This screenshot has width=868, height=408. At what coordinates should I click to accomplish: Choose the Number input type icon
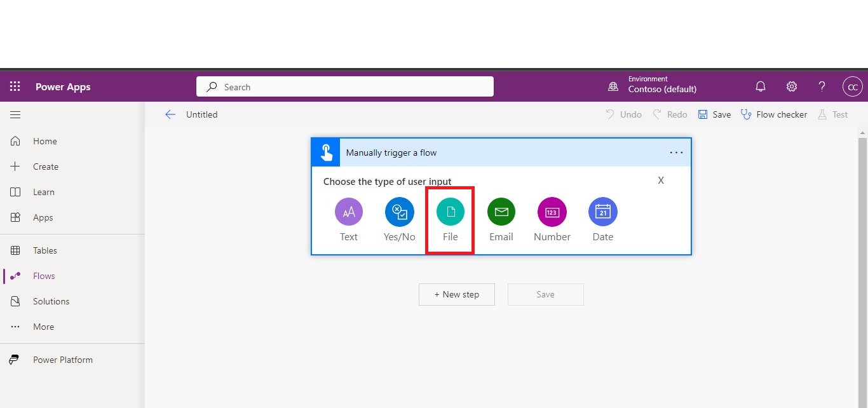pos(552,212)
